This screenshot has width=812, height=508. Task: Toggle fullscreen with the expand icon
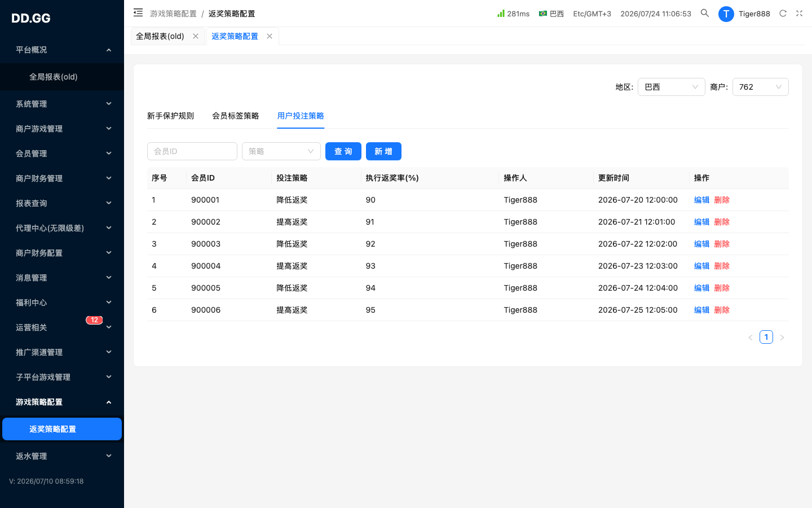(x=799, y=13)
